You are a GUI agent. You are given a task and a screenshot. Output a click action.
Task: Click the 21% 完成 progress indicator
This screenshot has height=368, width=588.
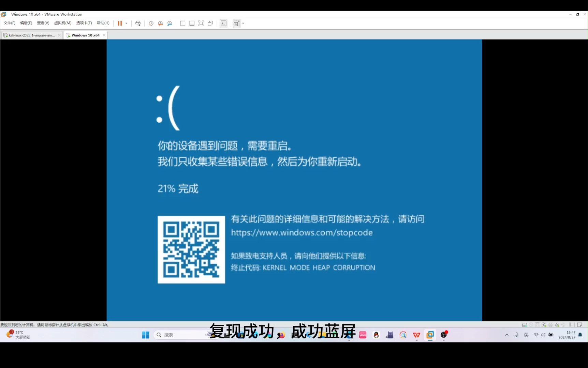(178, 189)
